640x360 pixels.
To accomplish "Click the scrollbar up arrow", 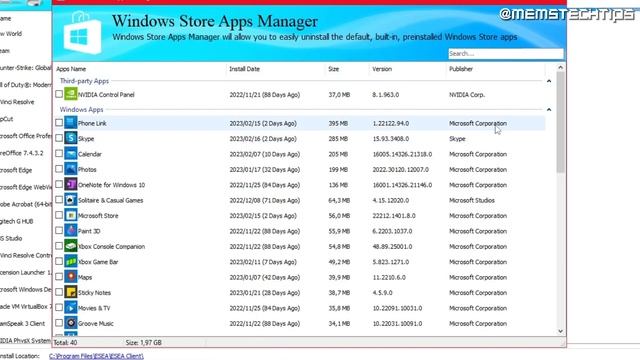I will [560, 68].
